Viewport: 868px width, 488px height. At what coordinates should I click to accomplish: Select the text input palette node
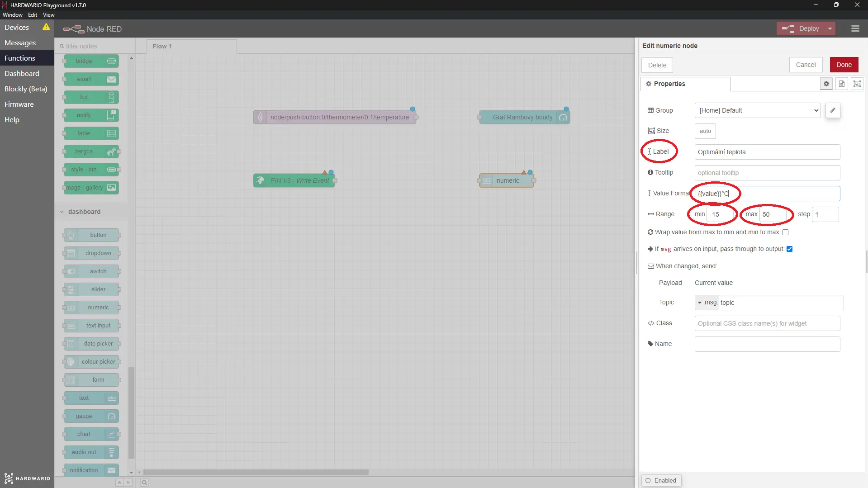(91, 326)
